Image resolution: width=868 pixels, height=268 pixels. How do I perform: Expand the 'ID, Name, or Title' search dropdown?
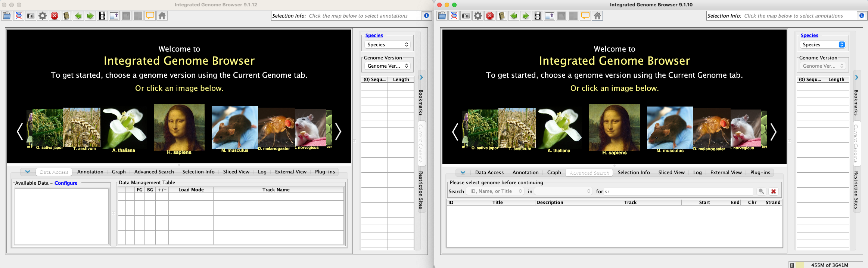pyautogui.click(x=495, y=191)
